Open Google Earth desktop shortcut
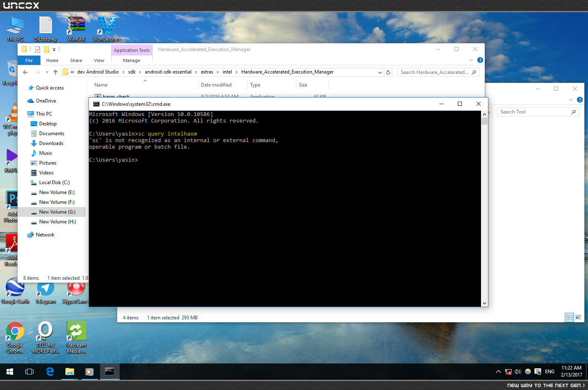 (x=15, y=291)
